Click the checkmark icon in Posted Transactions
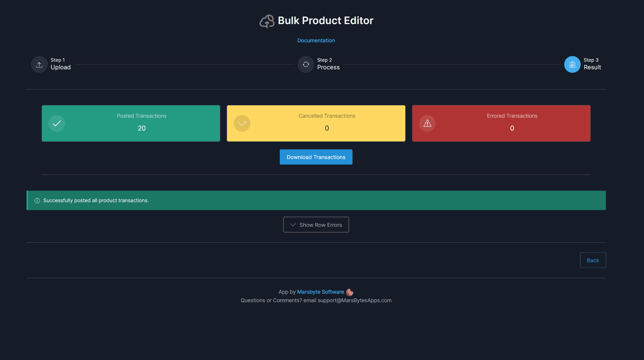Screen dimensions: 644x360 [57, 123]
